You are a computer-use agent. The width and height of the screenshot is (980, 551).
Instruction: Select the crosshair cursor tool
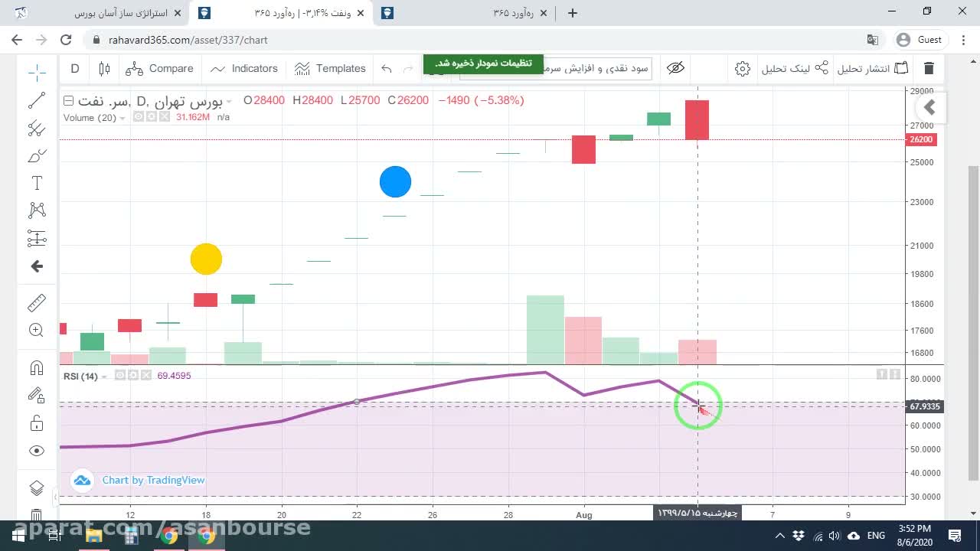coord(37,73)
